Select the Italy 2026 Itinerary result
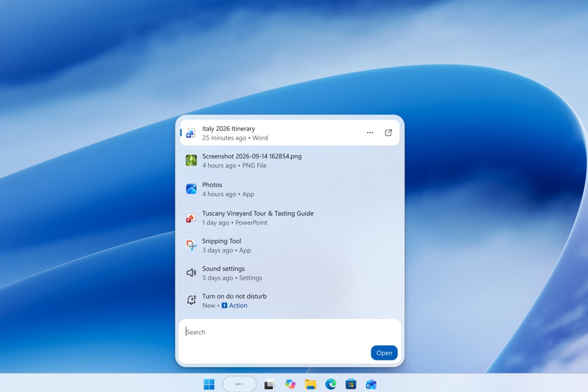Screen dimensions: 588x392 [290, 133]
